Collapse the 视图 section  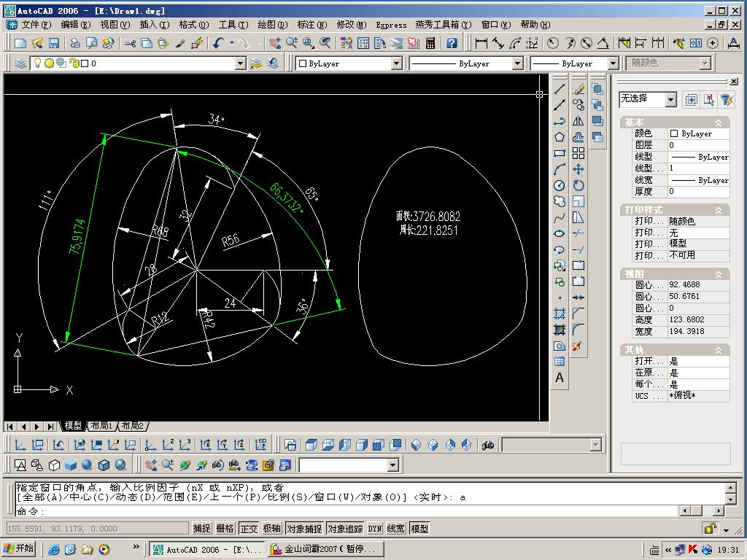point(718,274)
